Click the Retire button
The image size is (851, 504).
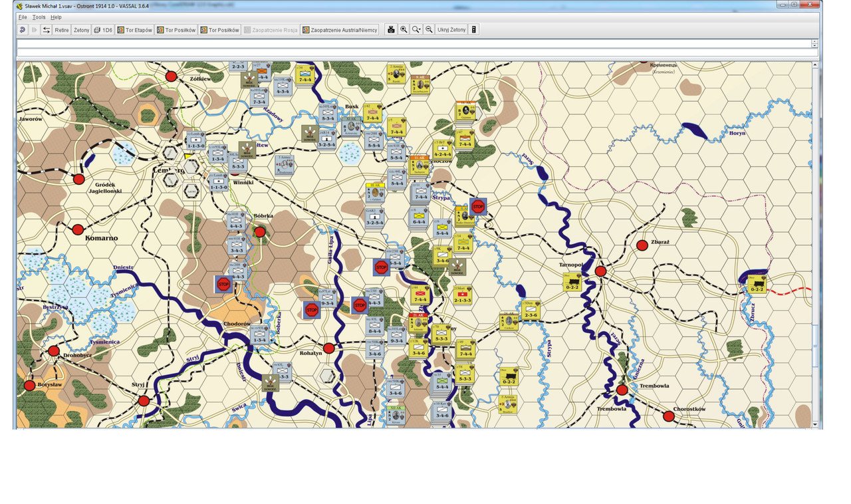point(62,30)
